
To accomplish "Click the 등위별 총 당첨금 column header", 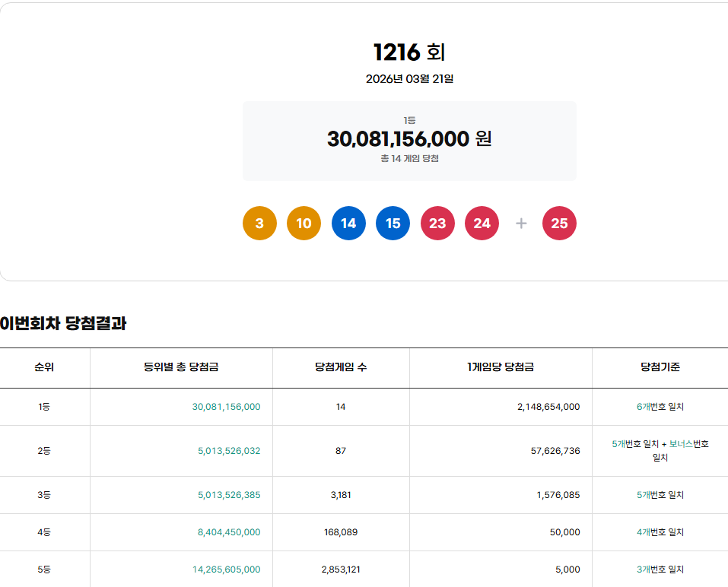I will [181, 367].
